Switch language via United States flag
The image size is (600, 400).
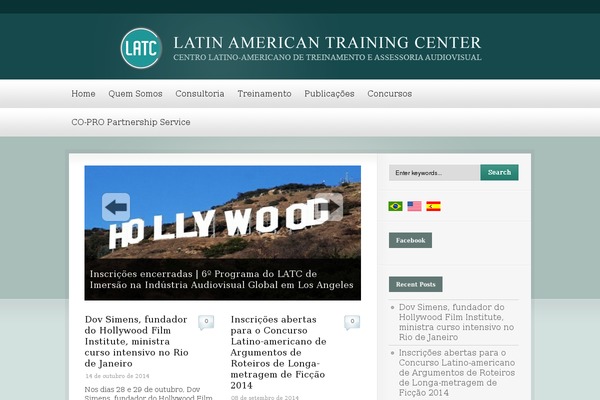point(414,206)
